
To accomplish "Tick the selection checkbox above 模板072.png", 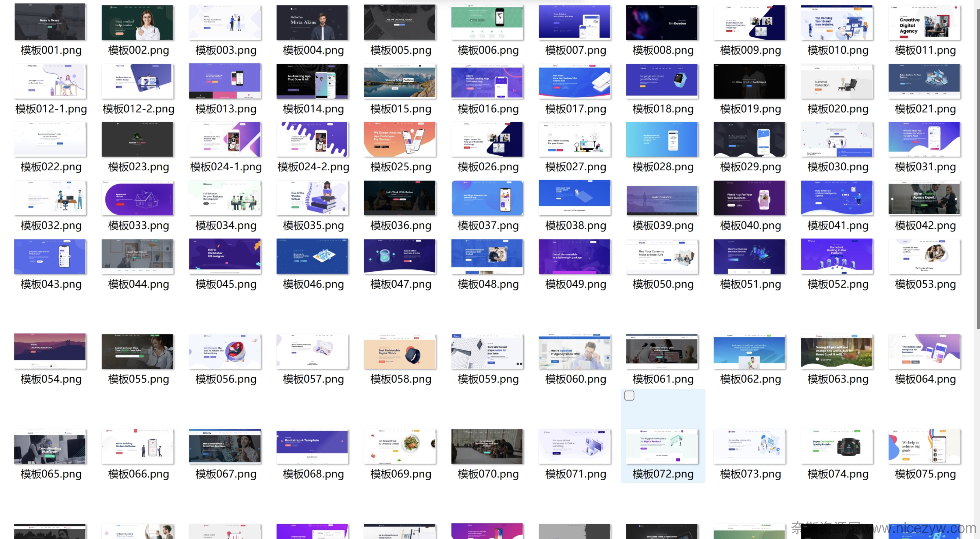I will click(x=629, y=396).
